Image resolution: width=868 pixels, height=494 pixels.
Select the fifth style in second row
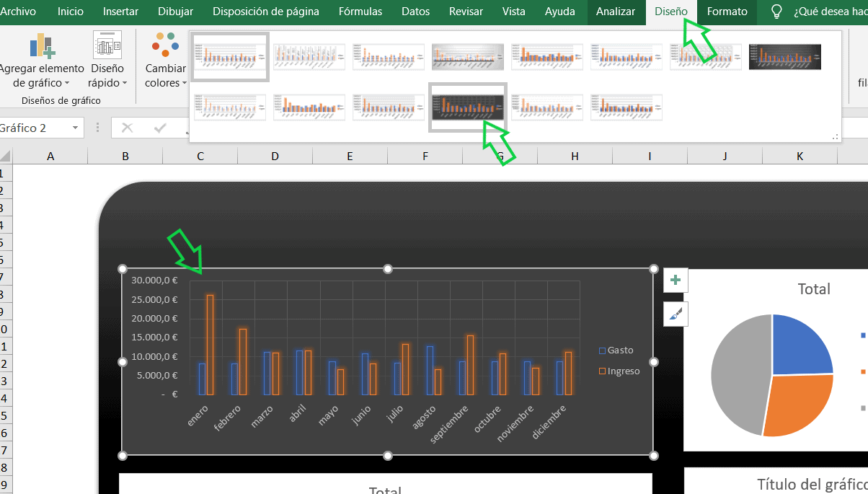pyautogui.click(x=547, y=107)
